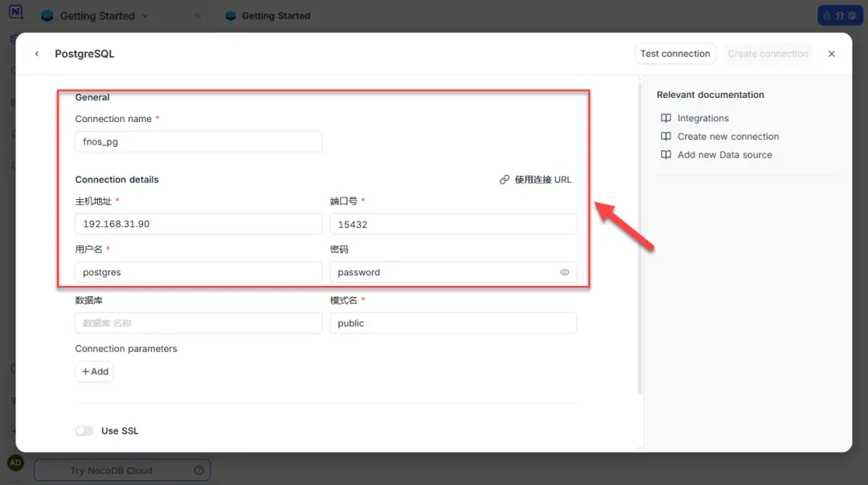The height and width of the screenshot is (485, 868).
Task: Click Connection parameters label
Action: (126, 349)
